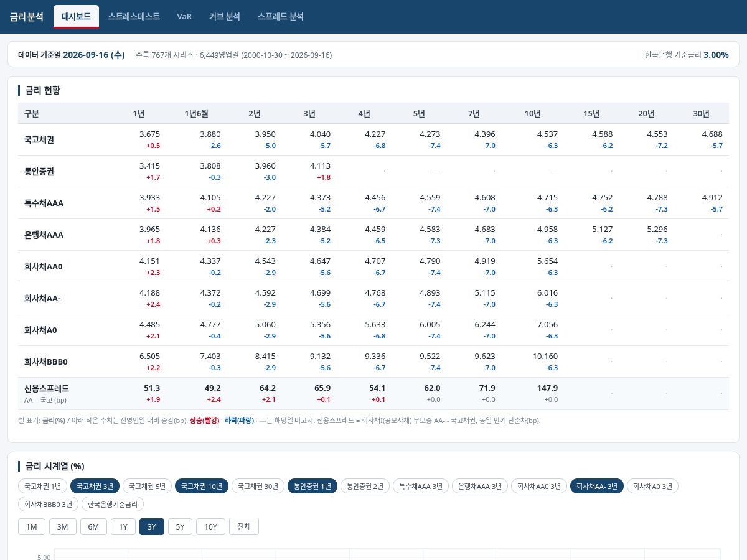Click the 회사채AA0 row label
The height and width of the screenshot is (560, 747).
pyautogui.click(x=44, y=267)
